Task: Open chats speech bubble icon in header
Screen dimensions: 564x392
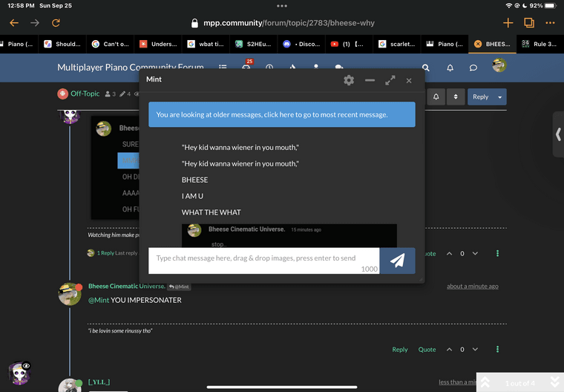Action: click(x=473, y=68)
